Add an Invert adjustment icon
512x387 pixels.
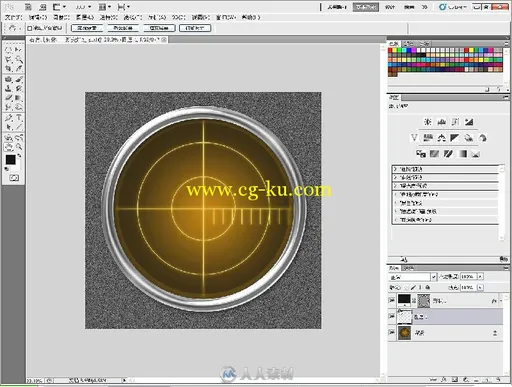(421, 154)
